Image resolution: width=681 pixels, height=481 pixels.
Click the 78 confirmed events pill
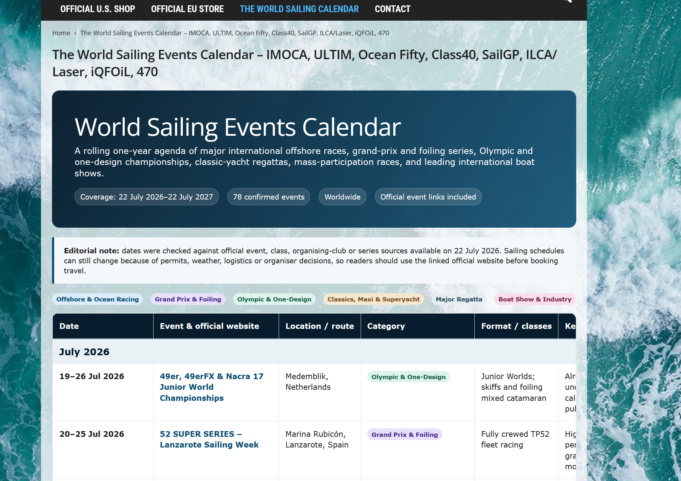point(268,197)
